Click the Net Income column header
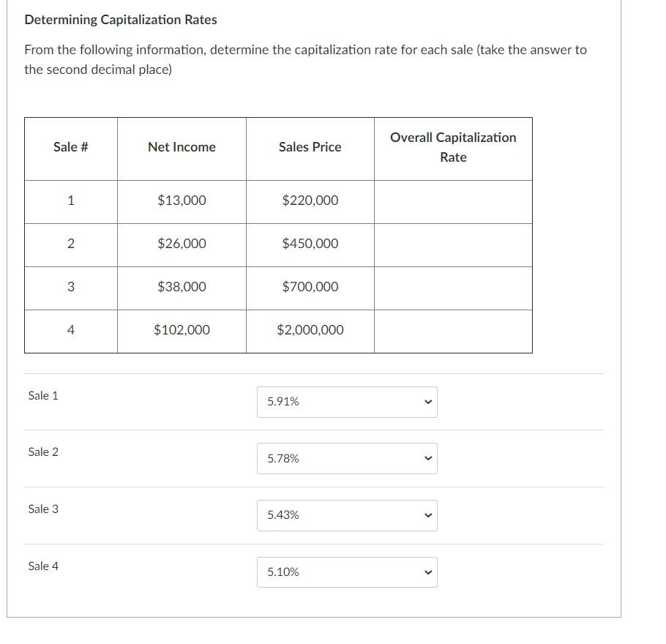The height and width of the screenshot is (644, 666). click(181, 146)
